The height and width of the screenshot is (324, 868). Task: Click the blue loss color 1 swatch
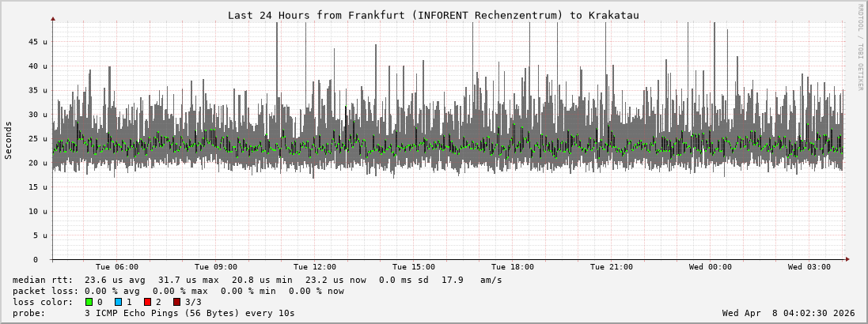click(x=118, y=302)
